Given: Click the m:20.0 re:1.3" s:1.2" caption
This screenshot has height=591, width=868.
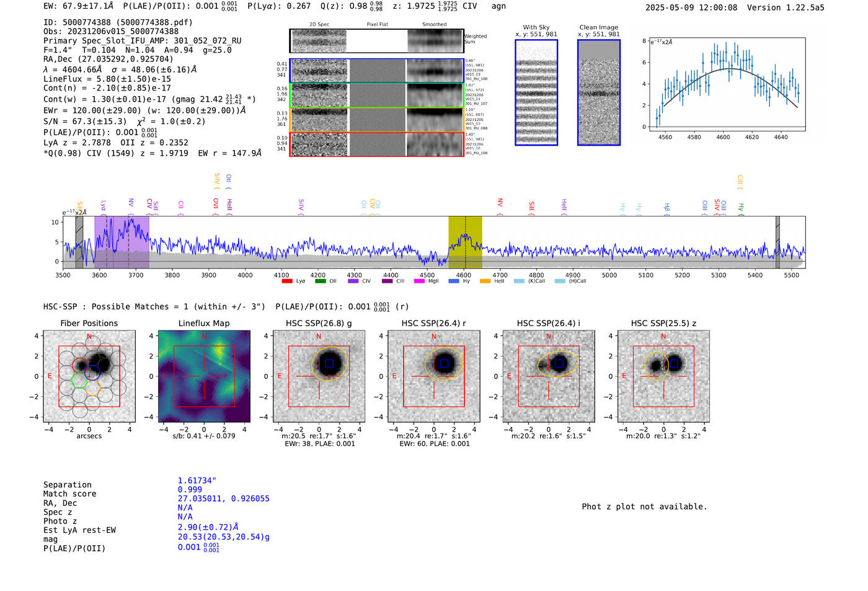Looking at the screenshot, I should (x=663, y=437).
